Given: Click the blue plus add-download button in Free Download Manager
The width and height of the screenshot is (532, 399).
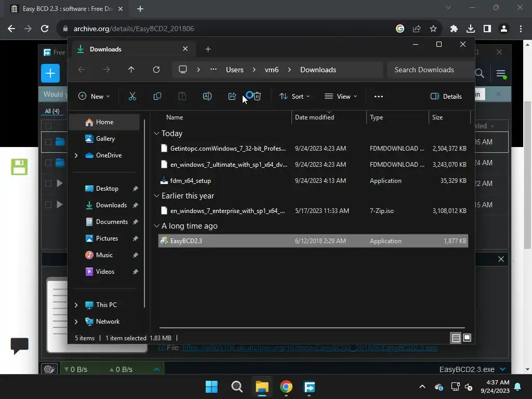Looking at the screenshot, I should (50, 73).
